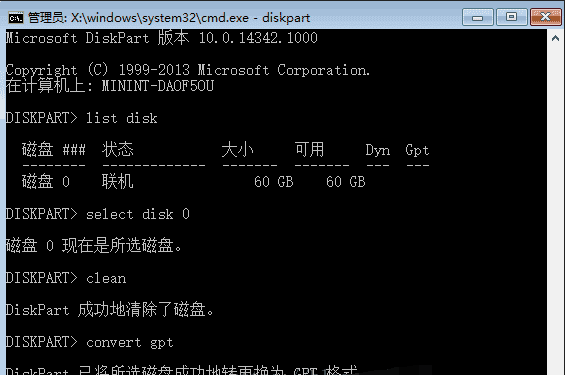This screenshot has width=565, height=375.
Task: Close the cmd.exe diskpart window
Action: (546, 17)
